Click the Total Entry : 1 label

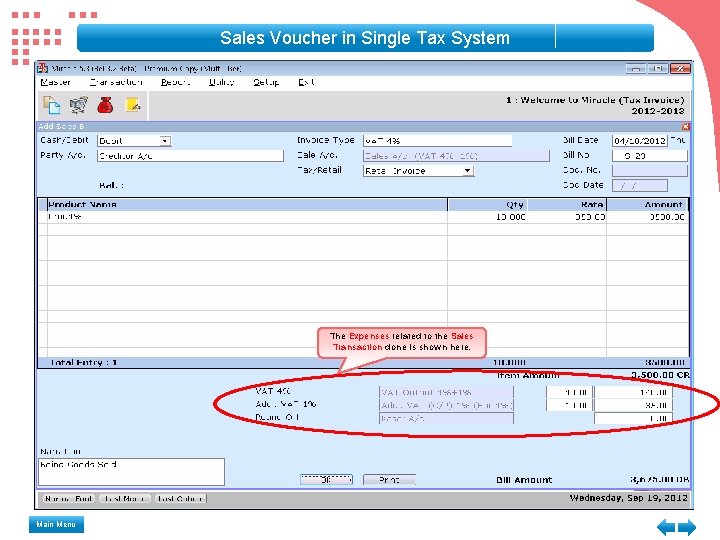click(83, 362)
